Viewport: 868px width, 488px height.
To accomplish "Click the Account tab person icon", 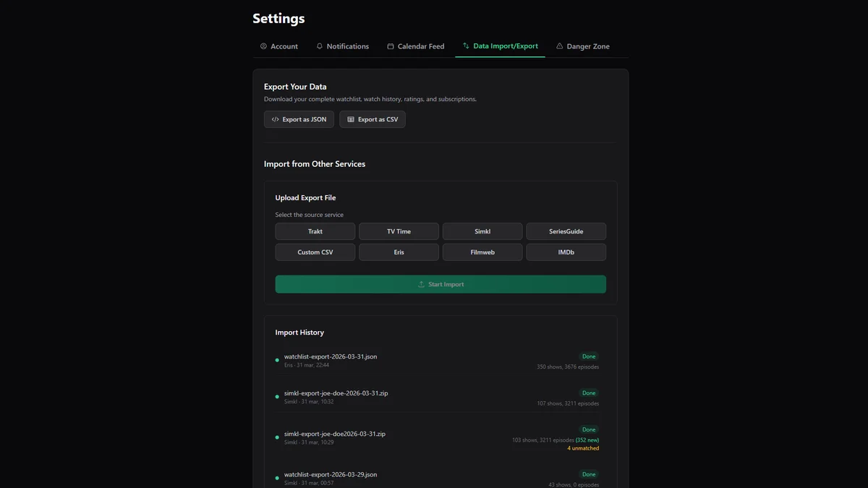I will pyautogui.click(x=263, y=46).
